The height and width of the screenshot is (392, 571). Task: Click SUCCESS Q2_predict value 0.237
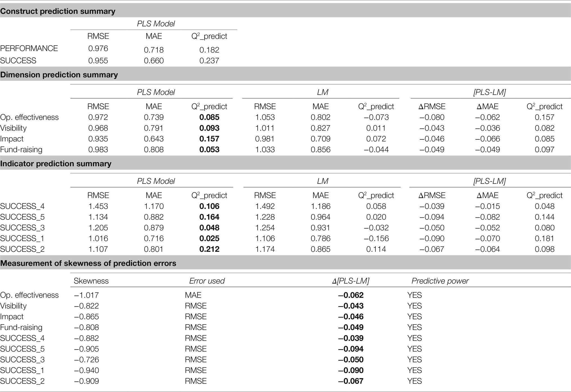[209, 61]
